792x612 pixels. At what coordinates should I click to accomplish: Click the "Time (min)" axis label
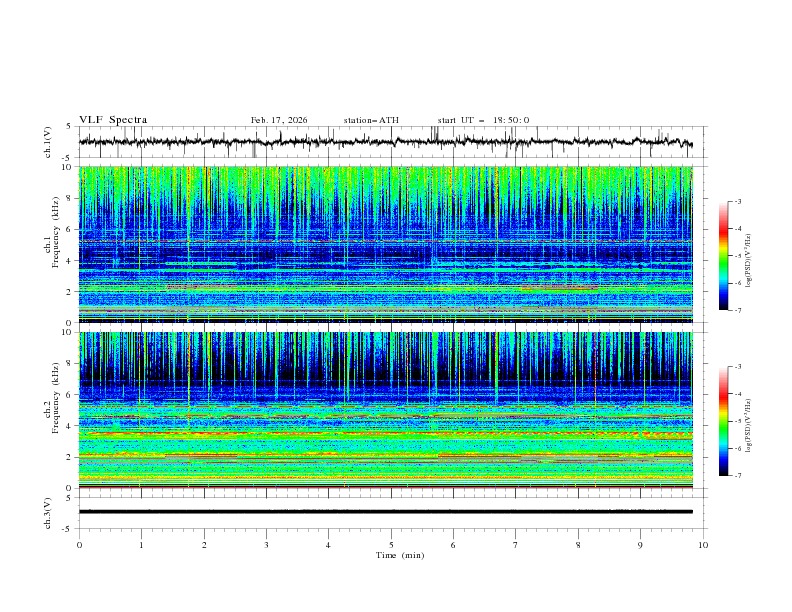pyautogui.click(x=400, y=555)
